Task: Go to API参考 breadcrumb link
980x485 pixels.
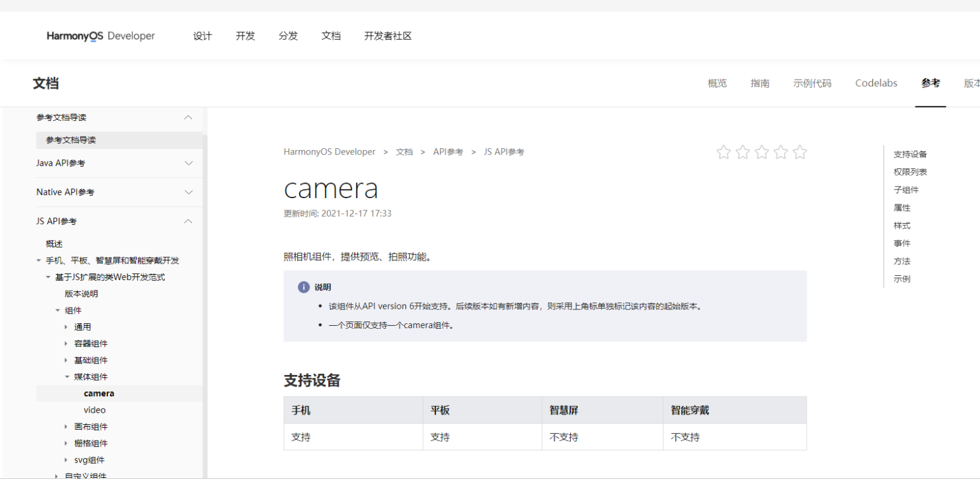Action: point(448,152)
